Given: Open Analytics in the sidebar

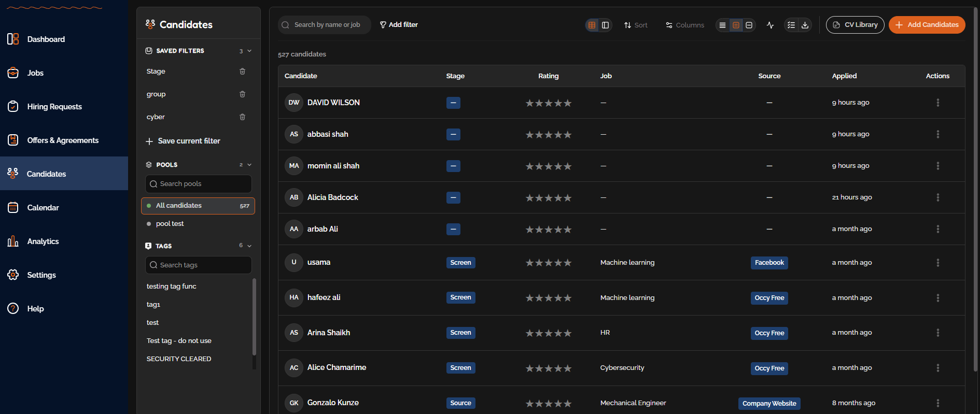Looking at the screenshot, I should pos(64,241).
